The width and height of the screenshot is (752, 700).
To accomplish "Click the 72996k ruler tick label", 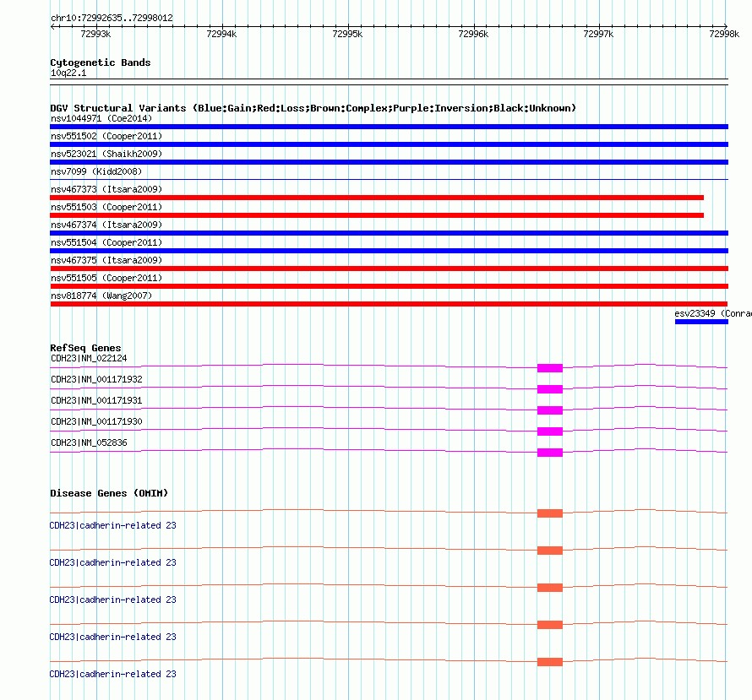I will tap(473, 34).
